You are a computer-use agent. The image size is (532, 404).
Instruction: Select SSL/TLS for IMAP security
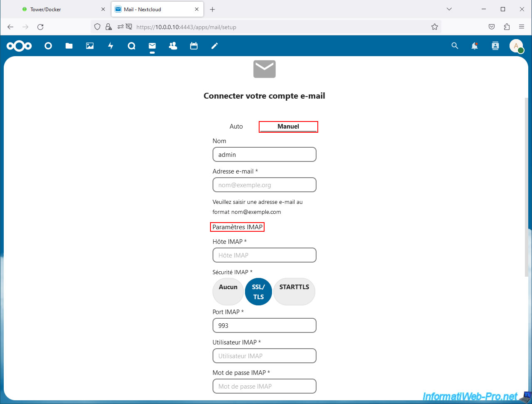[258, 292]
